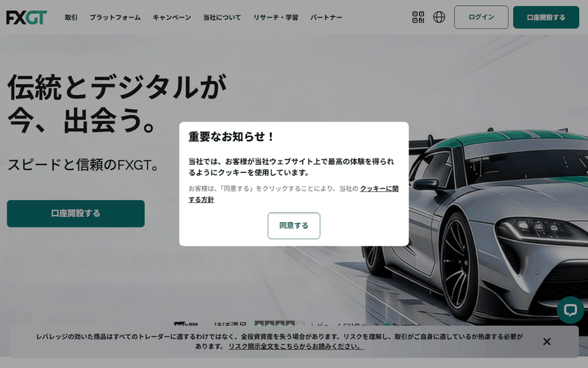Click the FXGT logo
The height and width of the screenshot is (368, 588).
(26, 17)
